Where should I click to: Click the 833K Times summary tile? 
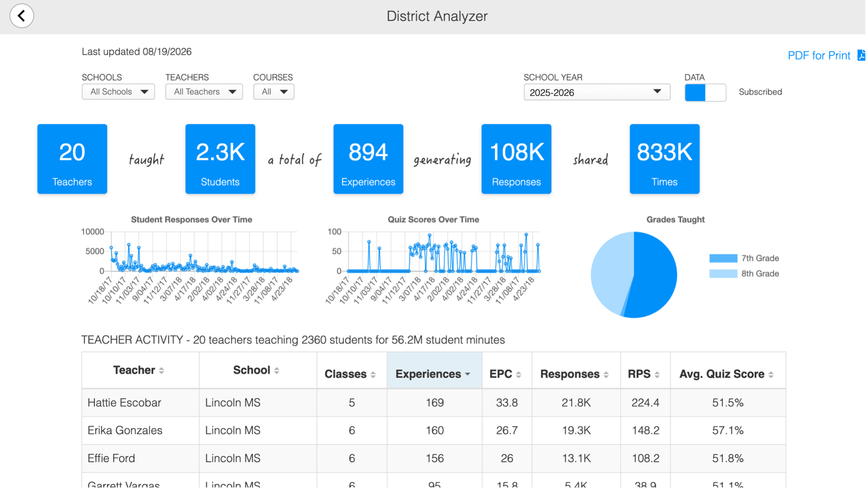[664, 159]
